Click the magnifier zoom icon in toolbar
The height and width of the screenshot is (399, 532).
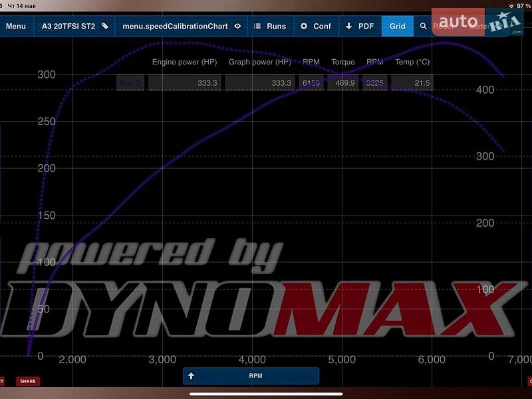(x=423, y=26)
